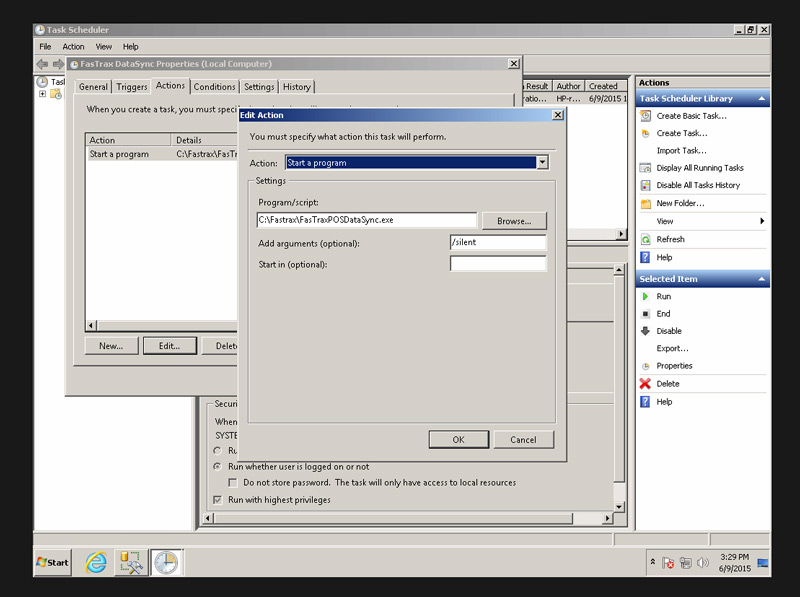800x597 pixels.
Task: Click right arrow of task list horizontal scrollbar
Action: (621, 234)
